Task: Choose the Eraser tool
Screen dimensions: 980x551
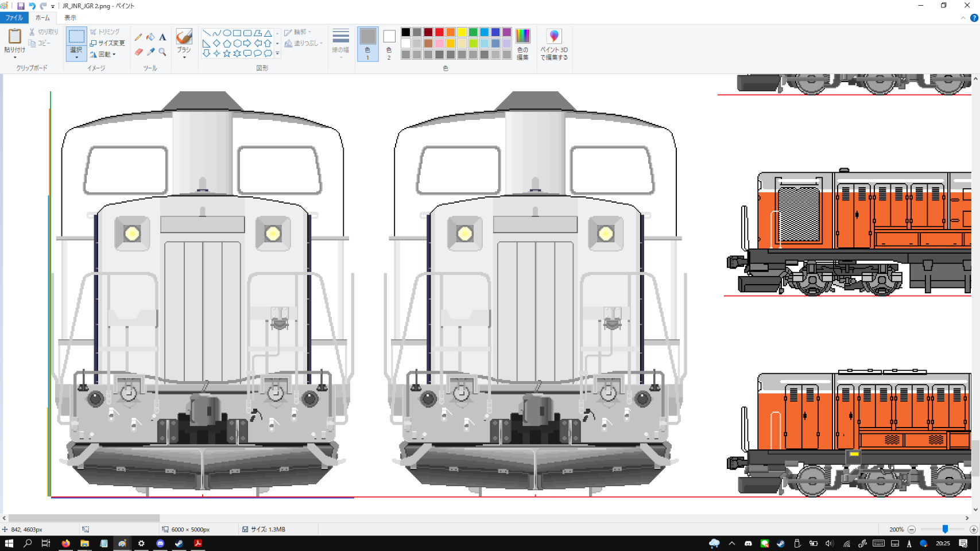Action: (x=138, y=52)
